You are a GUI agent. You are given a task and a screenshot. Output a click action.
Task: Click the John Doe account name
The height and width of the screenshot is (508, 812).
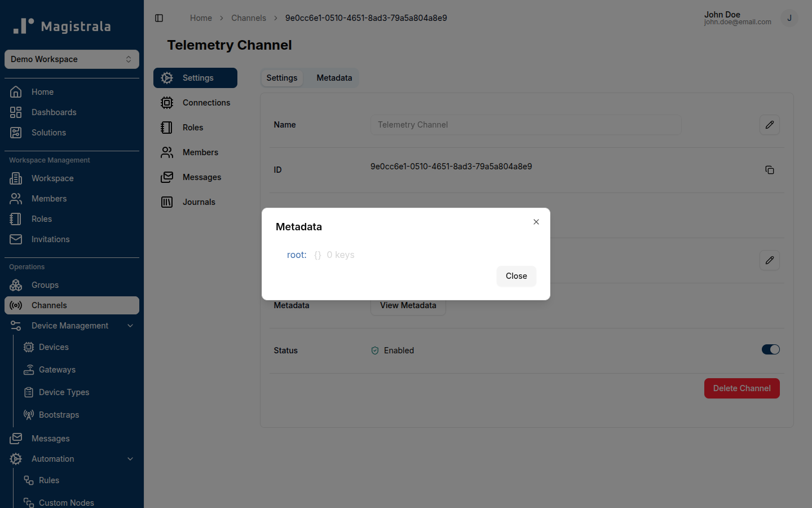tap(722, 14)
